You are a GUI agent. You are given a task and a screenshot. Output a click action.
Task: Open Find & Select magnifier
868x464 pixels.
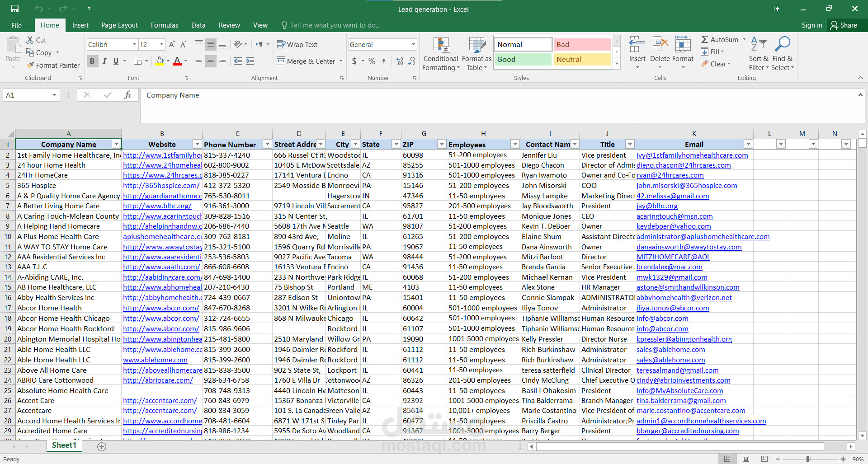click(x=783, y=53)
